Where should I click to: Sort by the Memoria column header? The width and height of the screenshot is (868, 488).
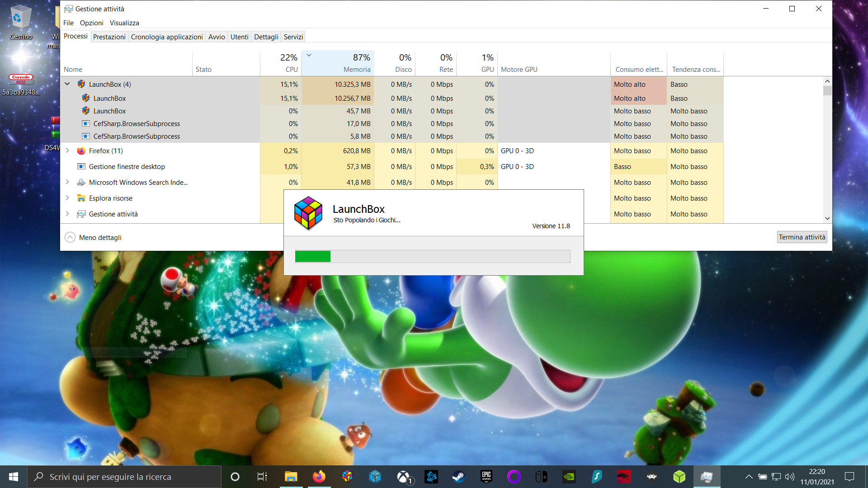click(x=338, y=63)
